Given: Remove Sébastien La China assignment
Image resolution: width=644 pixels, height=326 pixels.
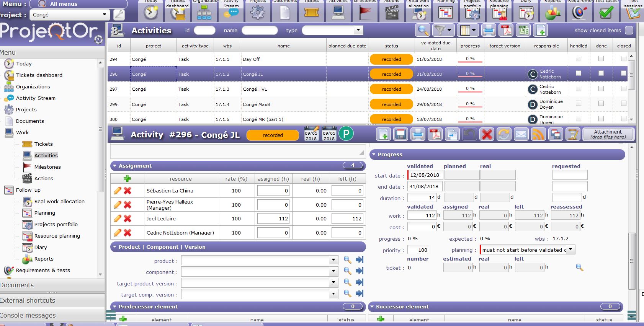Looking at the screenshot, I should coord(127,191).
